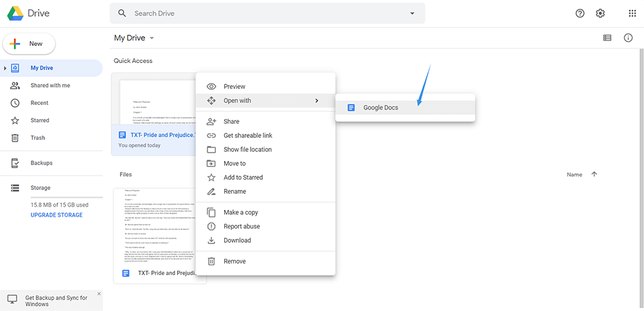
Task: Expand the My Drive tree arrow
Action: (5, 68)
